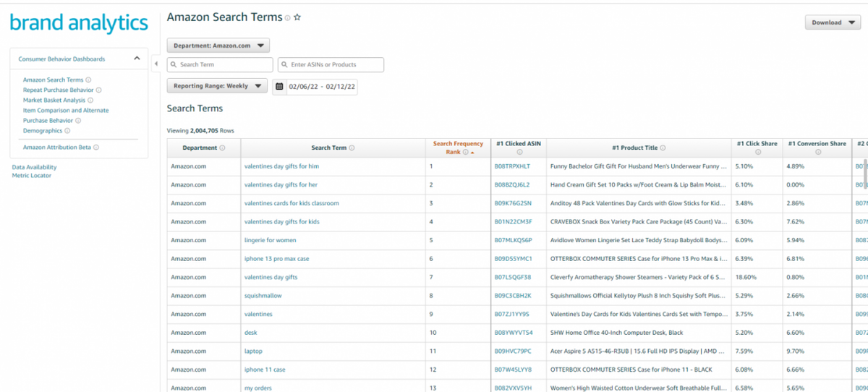Open Market Basket Analysis dashboard
The image size is (868, 392).
click(54, 101)
